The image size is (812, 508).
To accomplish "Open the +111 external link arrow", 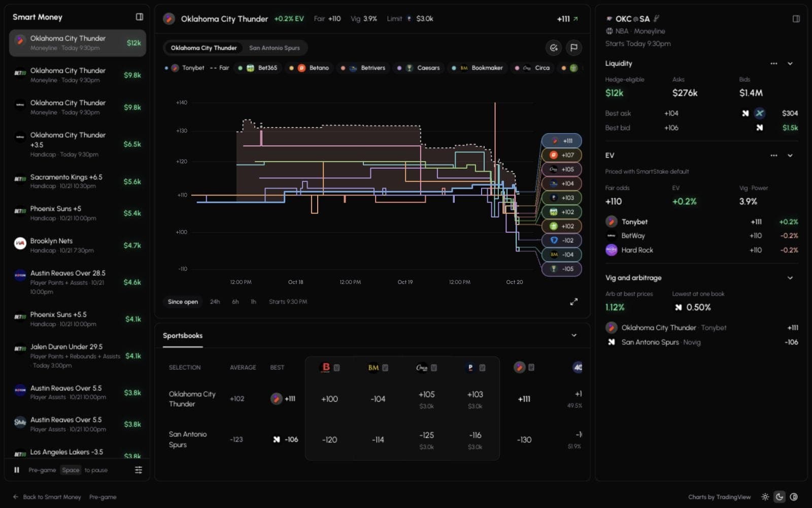I will tap(576, 19).
